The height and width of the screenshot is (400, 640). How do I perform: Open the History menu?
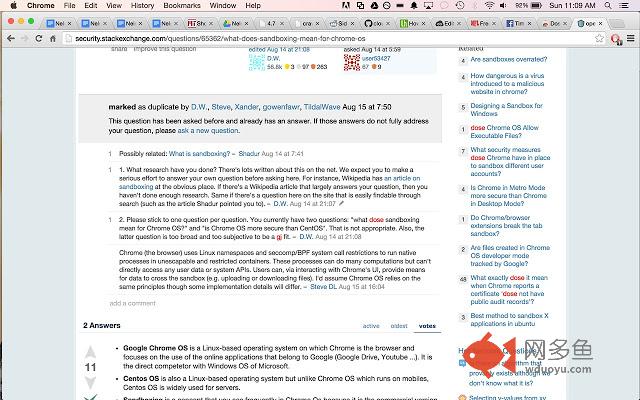(142, 5)
